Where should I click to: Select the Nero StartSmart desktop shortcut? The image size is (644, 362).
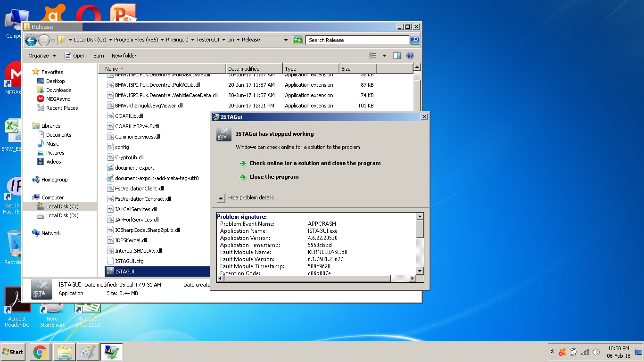(52, 314)
